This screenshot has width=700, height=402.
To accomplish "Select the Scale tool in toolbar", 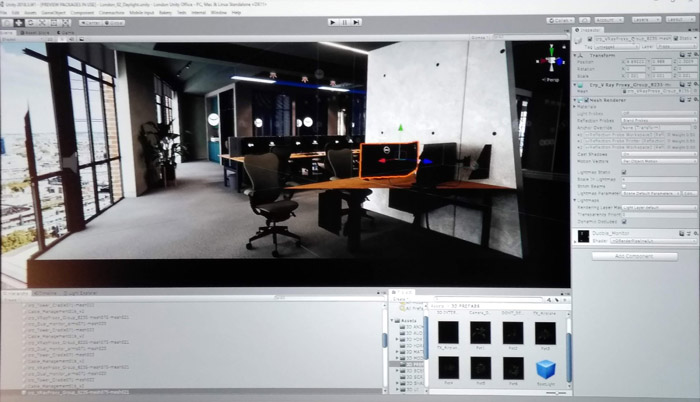I will [41, 22].
